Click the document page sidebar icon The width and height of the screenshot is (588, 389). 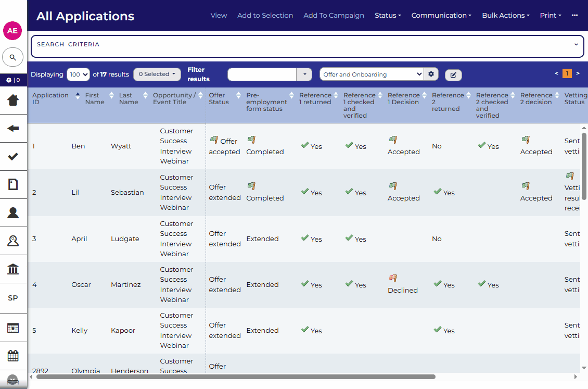point(13,184)
